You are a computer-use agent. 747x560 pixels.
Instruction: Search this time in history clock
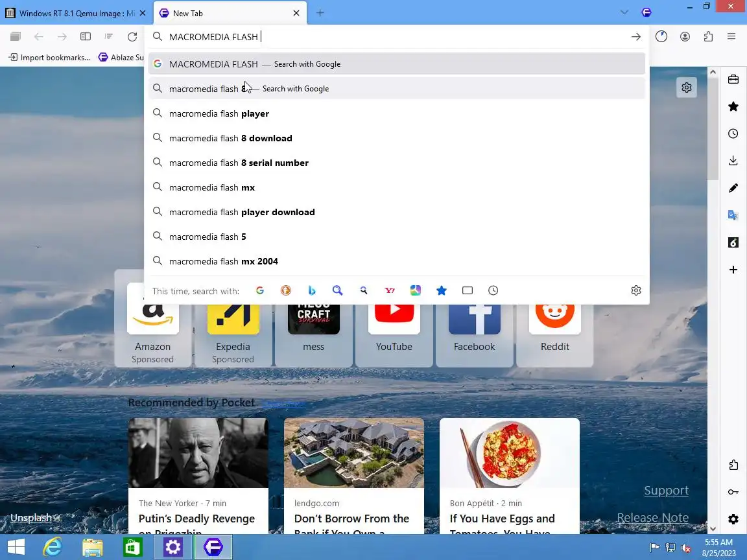493,290
